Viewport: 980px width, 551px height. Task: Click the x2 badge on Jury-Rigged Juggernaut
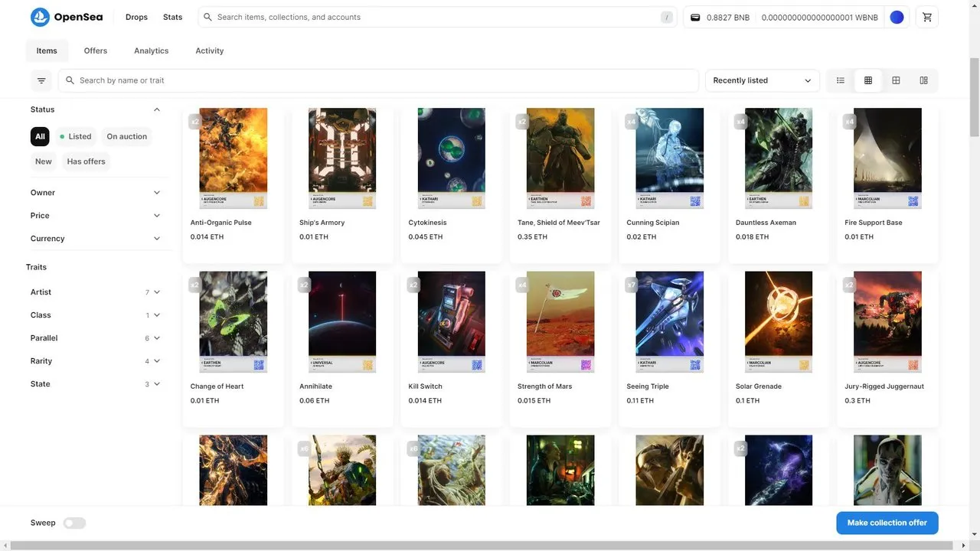849,285
